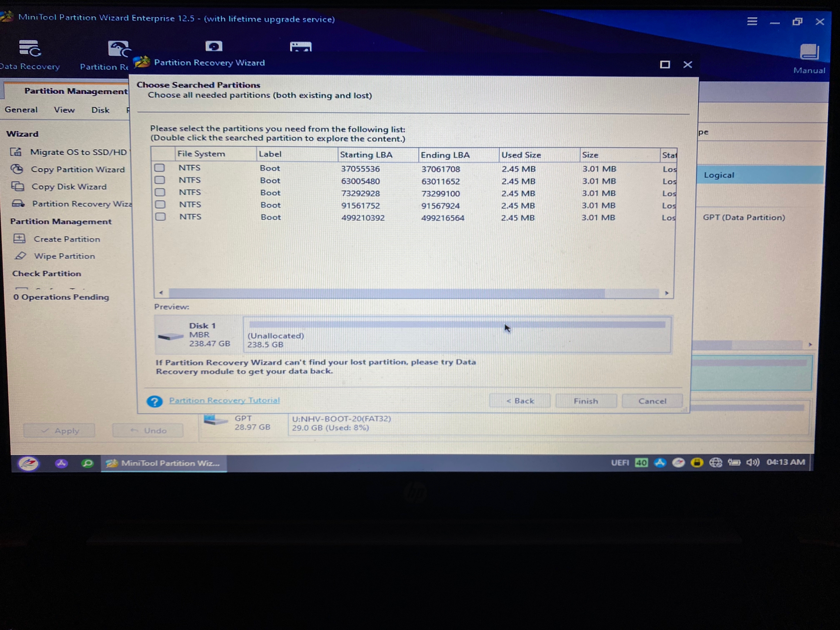Image resolution: width=840 pixels, height=630 pixels.
Task: Click the MiniTool Partition Wizard taskbar button
Action: click(164, 463)
